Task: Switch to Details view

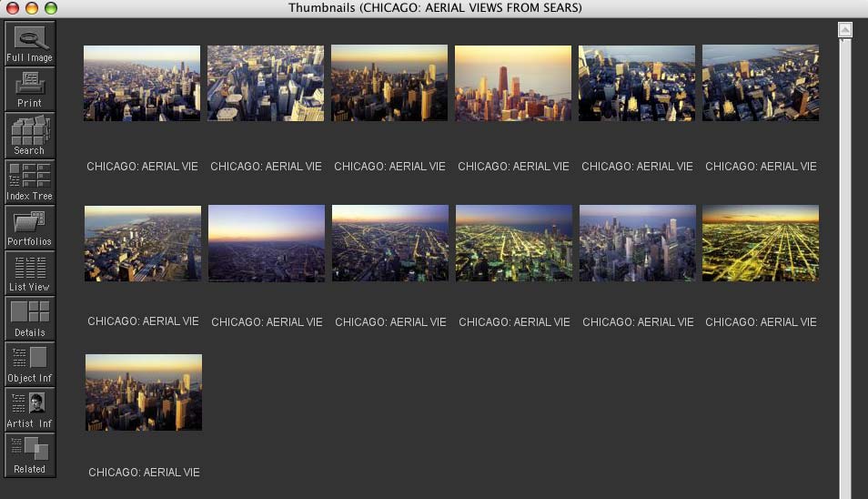Action: coord(30,318)
